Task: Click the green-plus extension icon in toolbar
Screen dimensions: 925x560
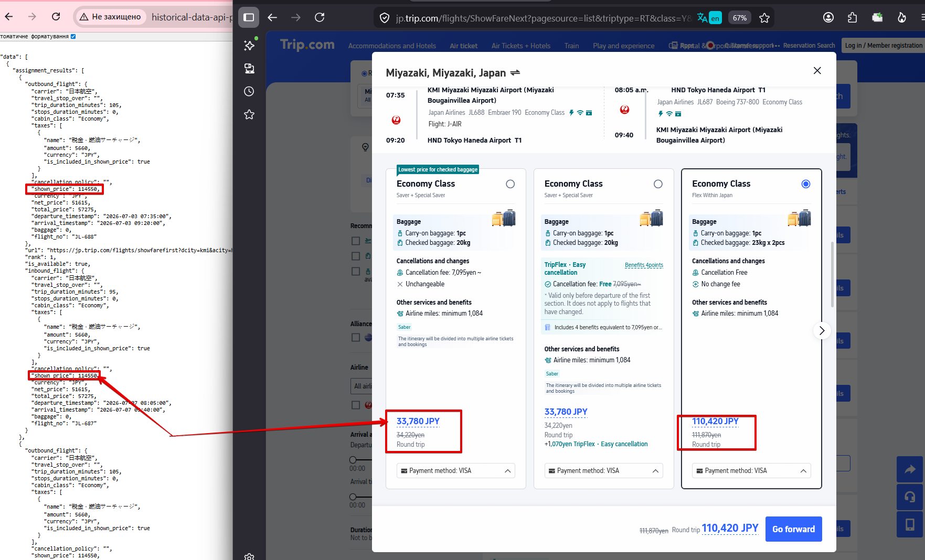Action: 877,17
